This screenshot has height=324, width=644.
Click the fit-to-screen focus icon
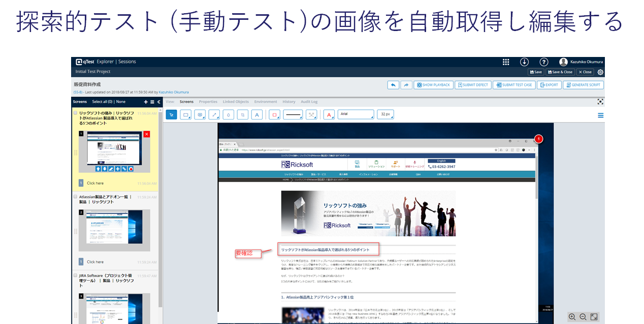tap(600, 102)
